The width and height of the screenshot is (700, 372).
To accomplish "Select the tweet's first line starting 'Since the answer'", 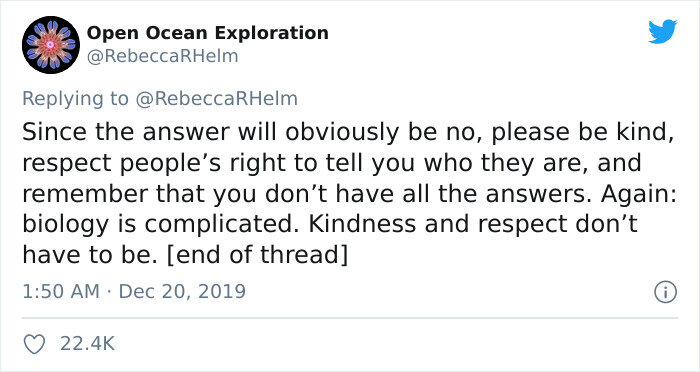I will 348,133.
